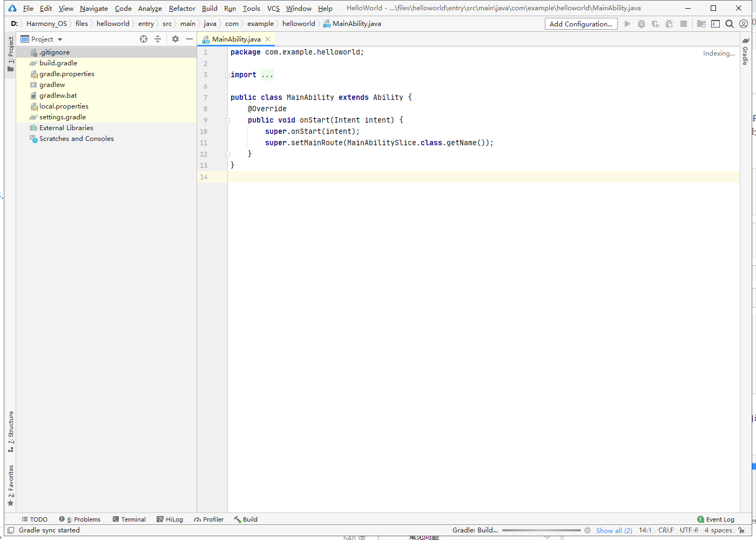Screen dimensions: 756x540
Task: Open the 7: Structure side tool window
Action: coord(11,431)
